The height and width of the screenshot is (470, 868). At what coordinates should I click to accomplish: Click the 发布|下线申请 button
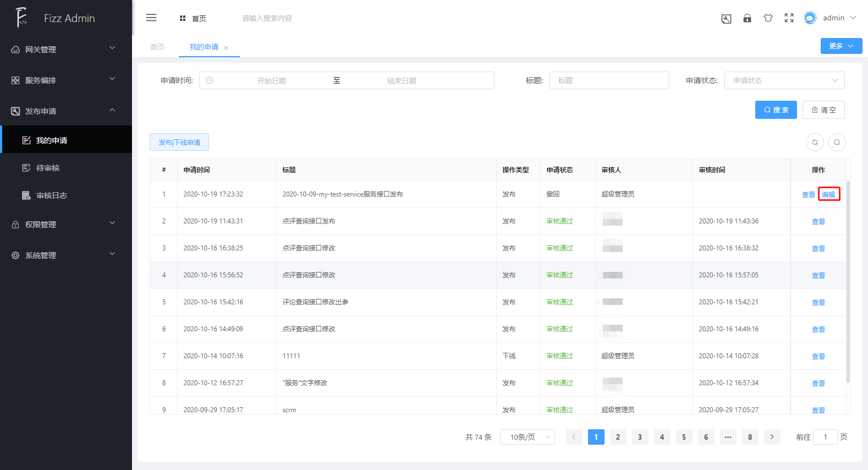179,142
